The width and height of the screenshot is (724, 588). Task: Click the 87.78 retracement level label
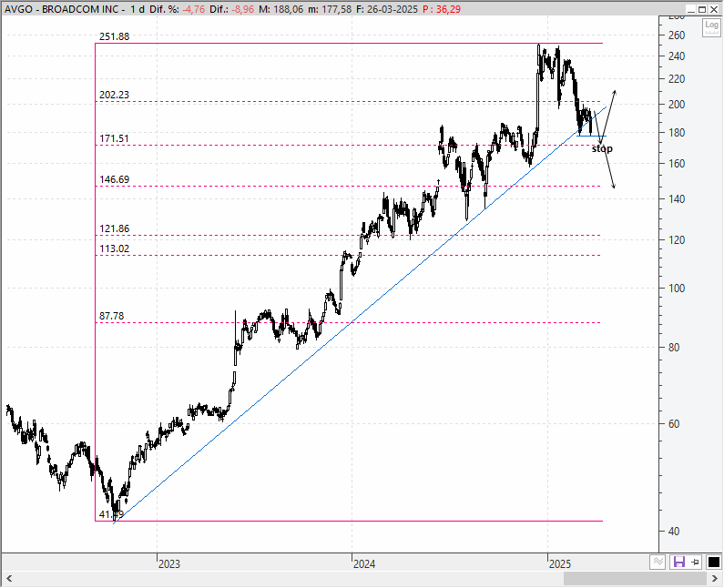112,316
